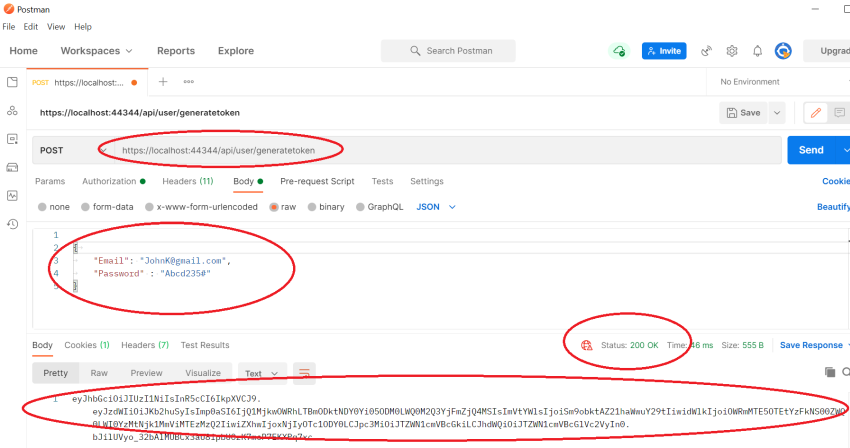Open the response Headers (7) tab

click(x=145, y=345)
